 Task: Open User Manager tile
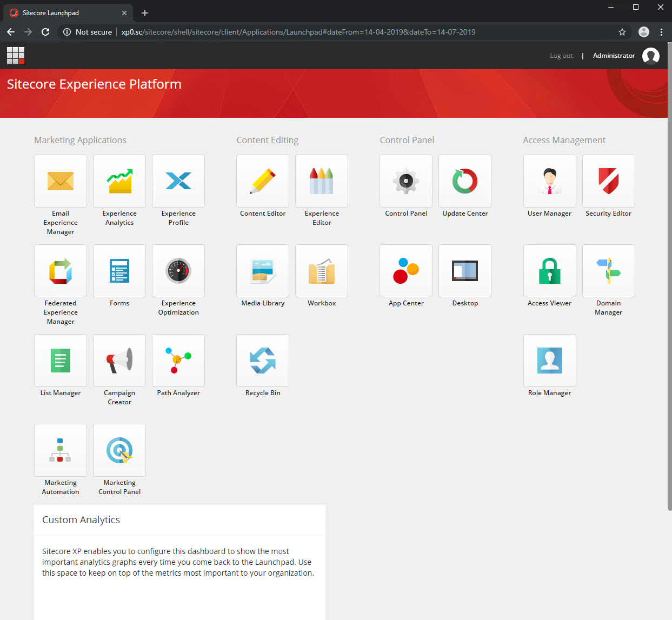550,181
